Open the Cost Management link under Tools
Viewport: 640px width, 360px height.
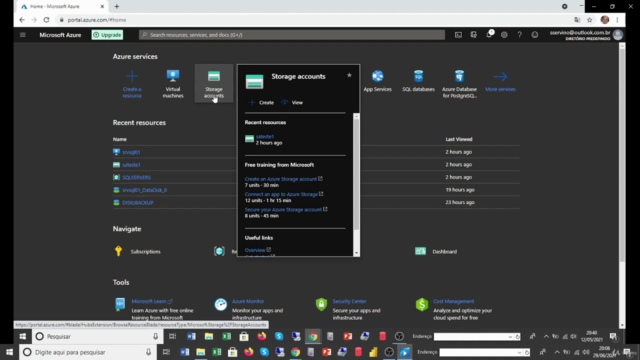point(453,301)
